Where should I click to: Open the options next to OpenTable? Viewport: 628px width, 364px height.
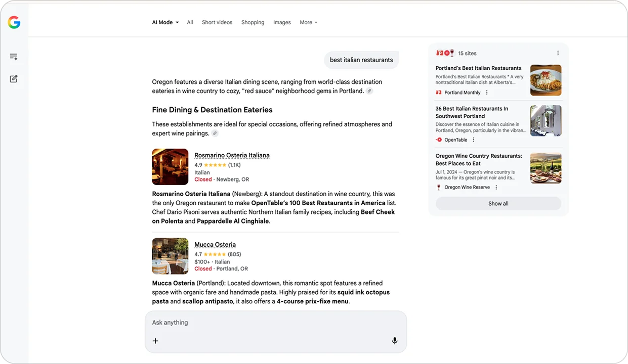click(x=474, y=140)
